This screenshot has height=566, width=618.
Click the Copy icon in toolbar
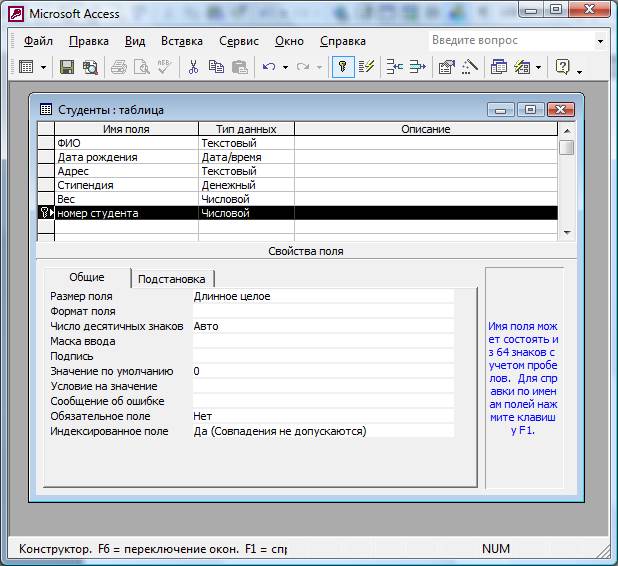click(x=216, y=67)
